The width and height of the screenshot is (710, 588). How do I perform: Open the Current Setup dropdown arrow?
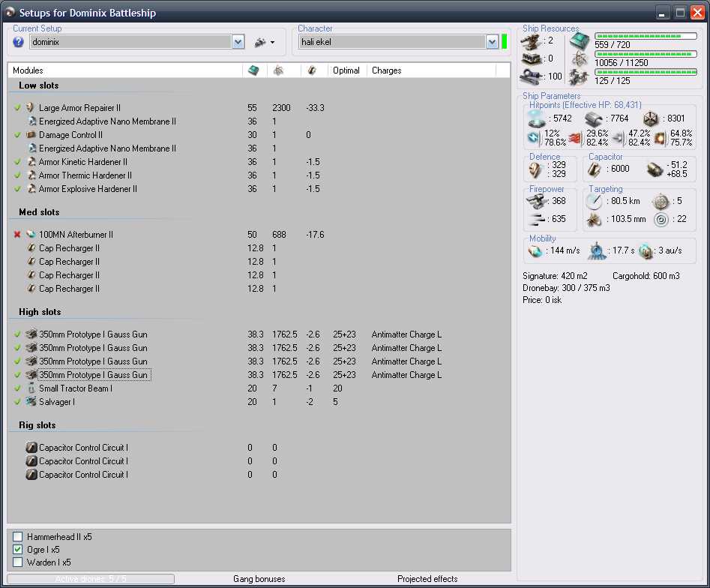tap(238, 42)
